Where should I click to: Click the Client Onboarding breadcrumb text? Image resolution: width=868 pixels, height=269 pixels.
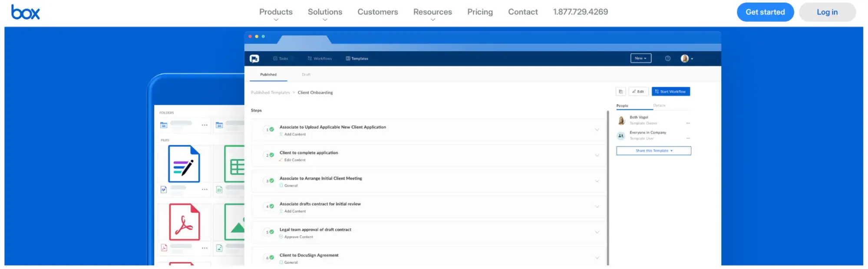[315, 92]
